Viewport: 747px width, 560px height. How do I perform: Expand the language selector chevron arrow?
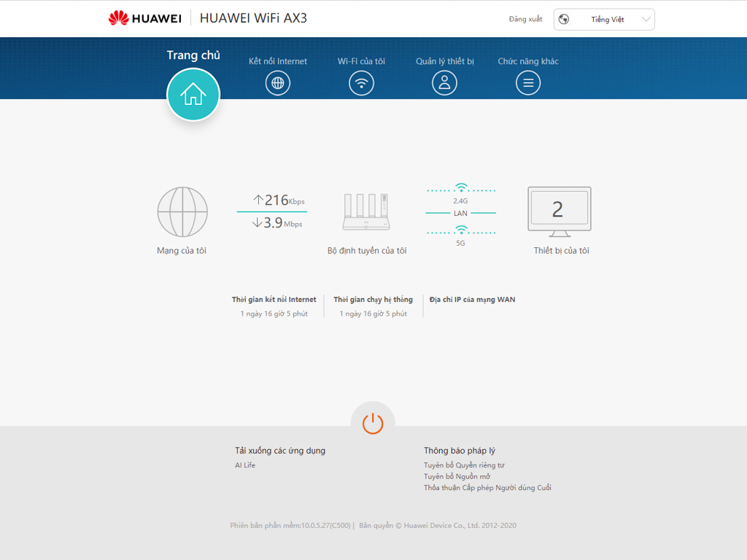coord(646,20)
